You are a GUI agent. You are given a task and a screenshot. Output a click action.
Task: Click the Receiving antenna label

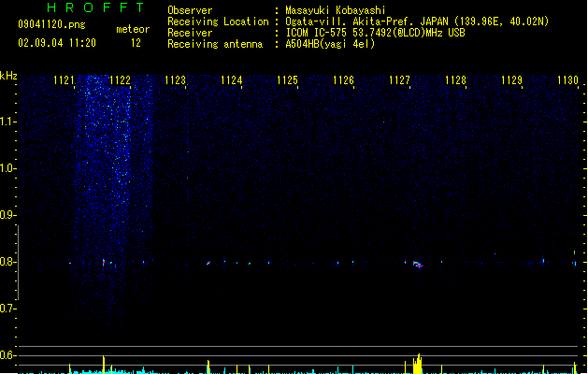tap(215, 44)
